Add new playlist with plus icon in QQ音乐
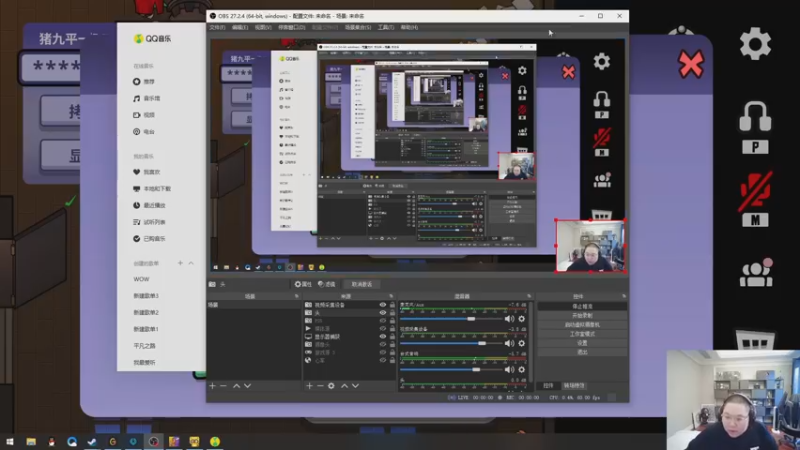 tap(180, 263)
